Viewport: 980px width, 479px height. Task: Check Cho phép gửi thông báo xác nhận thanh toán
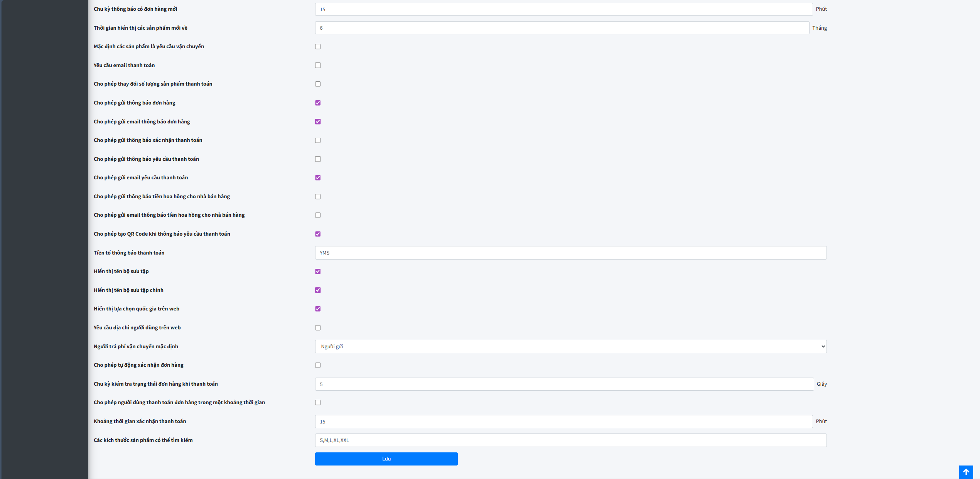[x=318, y=140]
